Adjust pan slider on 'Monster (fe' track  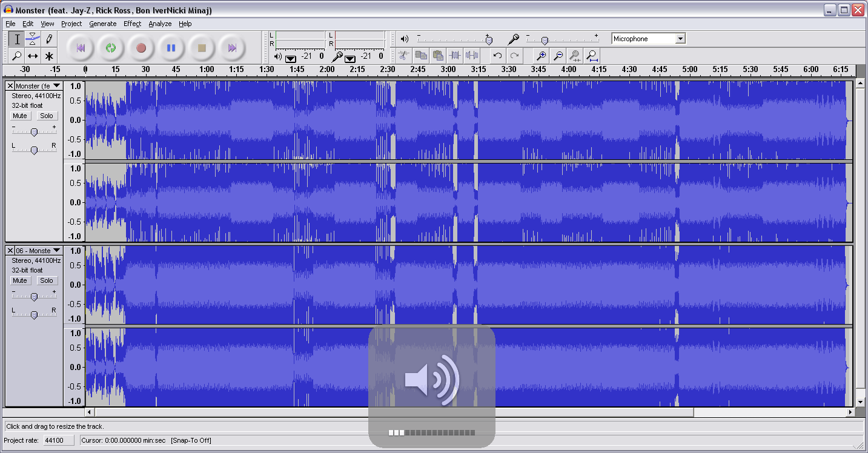coord(34,150)
